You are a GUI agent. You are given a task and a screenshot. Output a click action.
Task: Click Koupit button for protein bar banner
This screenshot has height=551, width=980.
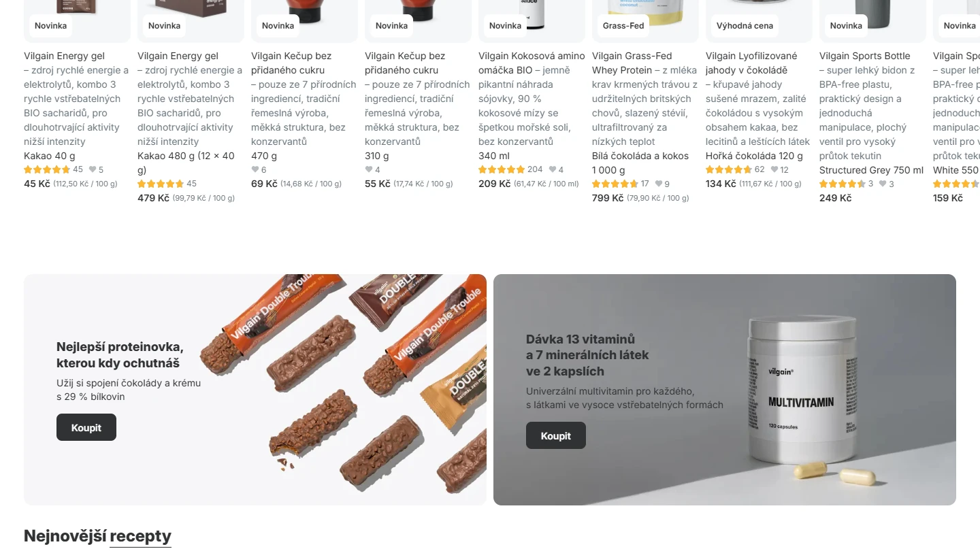click(x=86, y=427)
